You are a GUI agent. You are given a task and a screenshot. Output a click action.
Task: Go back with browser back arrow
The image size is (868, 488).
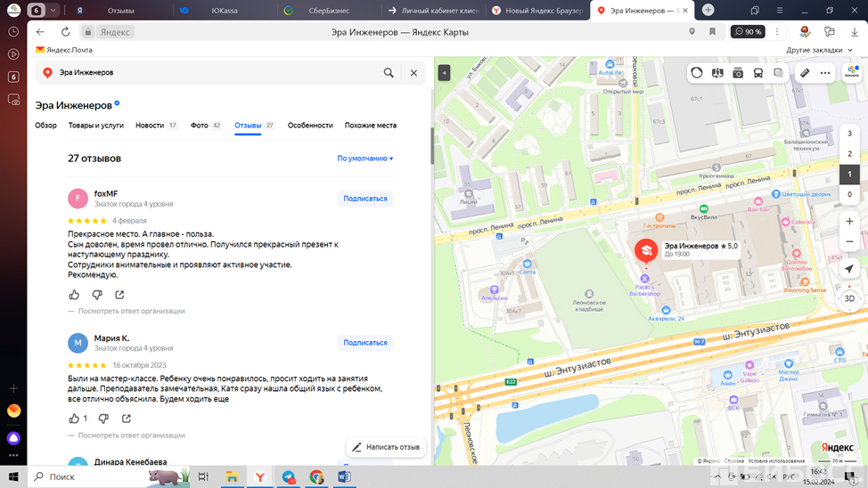[x=40, y=32]
